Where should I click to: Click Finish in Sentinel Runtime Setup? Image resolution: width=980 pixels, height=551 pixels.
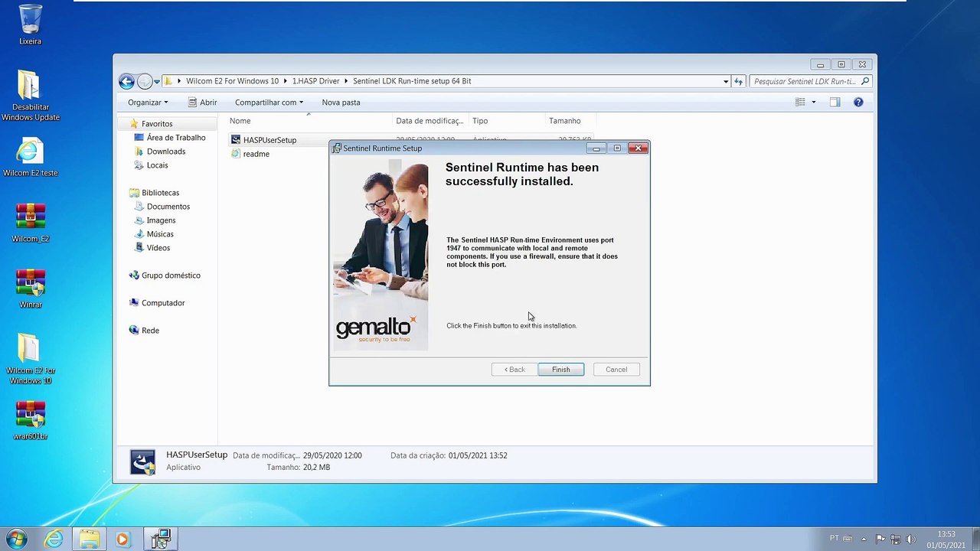click(x=560, y=370)
